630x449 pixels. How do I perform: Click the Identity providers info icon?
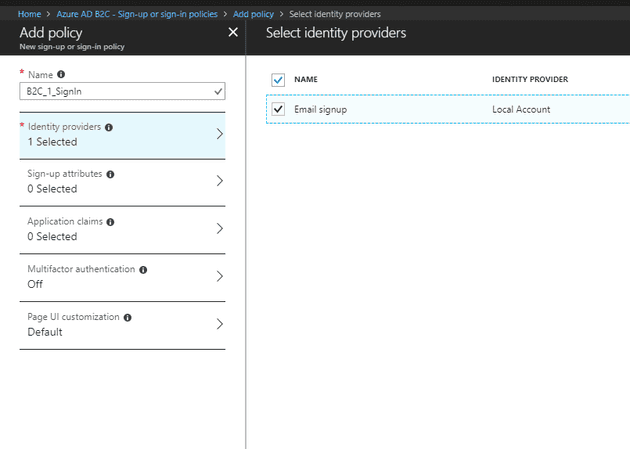click(109, 127)
